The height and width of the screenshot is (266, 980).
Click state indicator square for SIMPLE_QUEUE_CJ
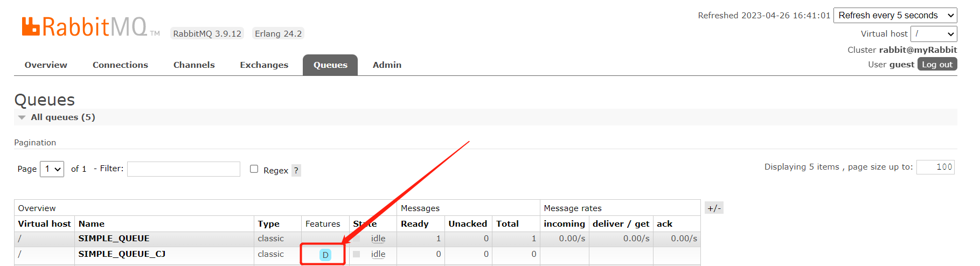coord(356,254)
